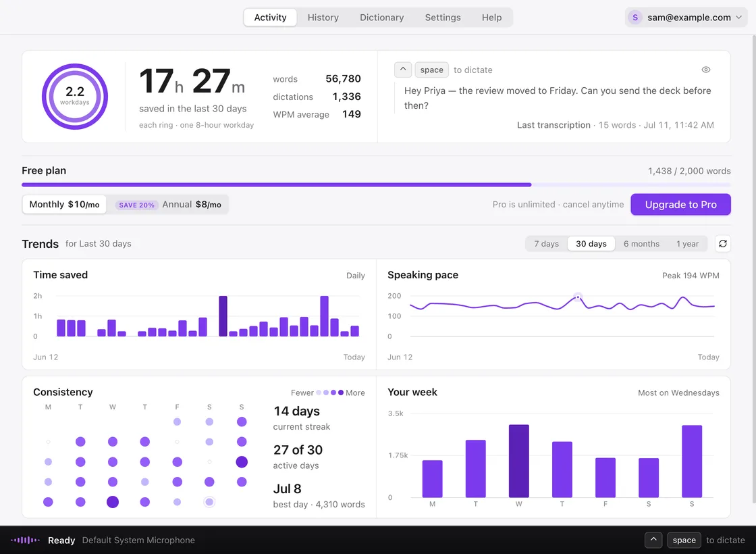Click the 1,336 dictations count

(x=346, y=97)
